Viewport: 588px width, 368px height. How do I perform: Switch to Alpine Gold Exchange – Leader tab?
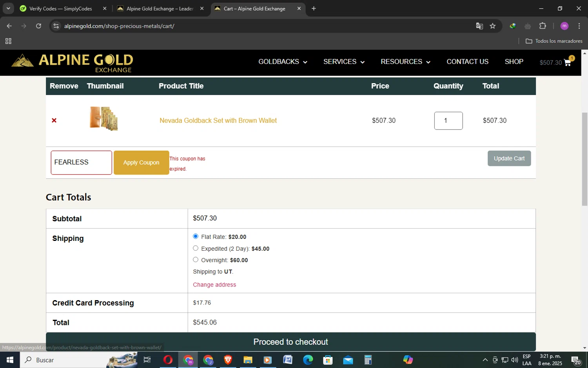(161, 8)
